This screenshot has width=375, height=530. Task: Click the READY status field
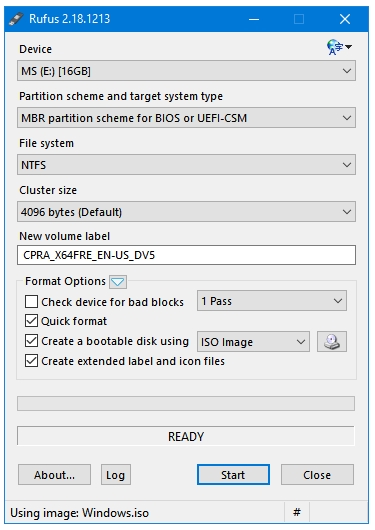(186, 436)
